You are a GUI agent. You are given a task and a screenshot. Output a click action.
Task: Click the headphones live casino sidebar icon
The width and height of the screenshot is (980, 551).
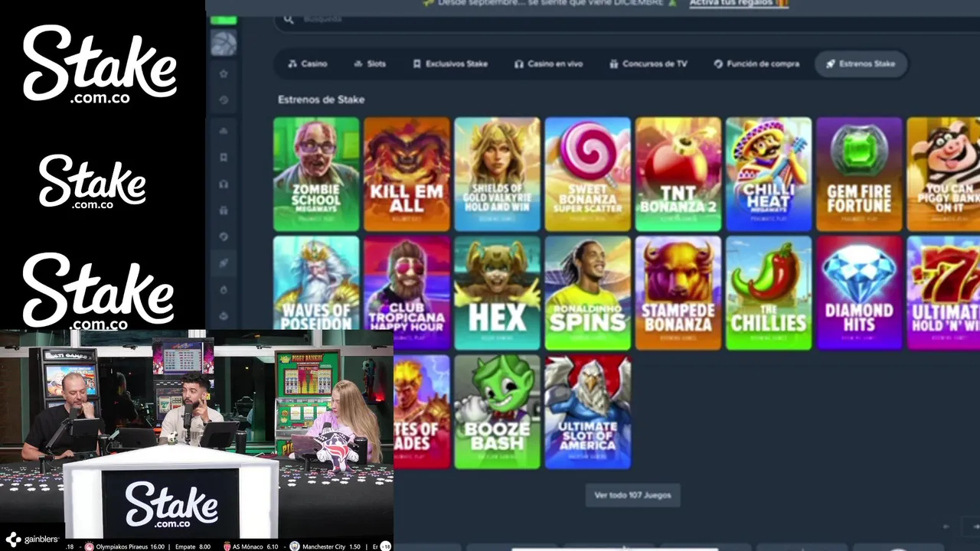click(x=224, y=184)
